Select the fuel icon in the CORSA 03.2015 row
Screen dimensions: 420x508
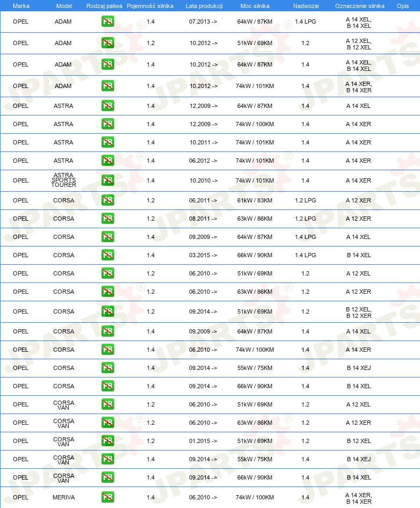(107, 255)
